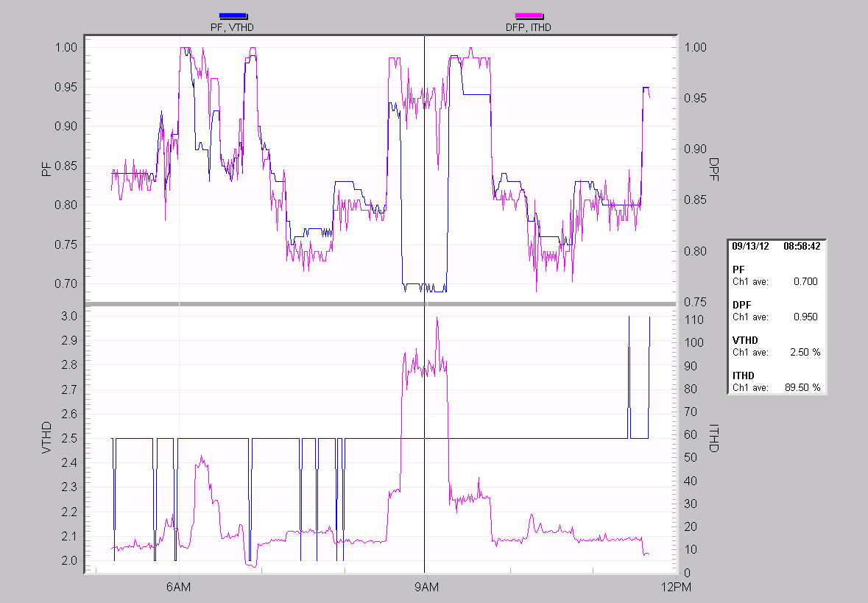Screen dimensions: 868x603
Task: Select the ITHD reading of 89.50 %
Action: (804, 387)
